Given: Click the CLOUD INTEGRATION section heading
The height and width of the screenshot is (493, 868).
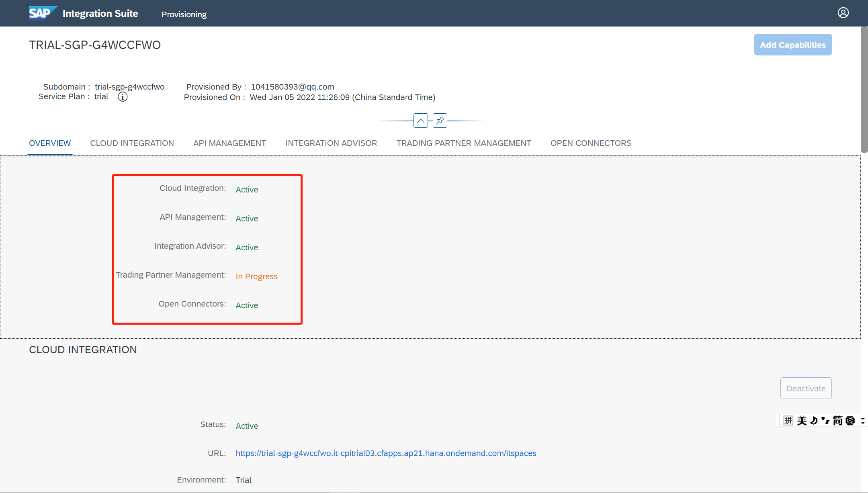Looking at the screenshot, I should click(83, 350).
